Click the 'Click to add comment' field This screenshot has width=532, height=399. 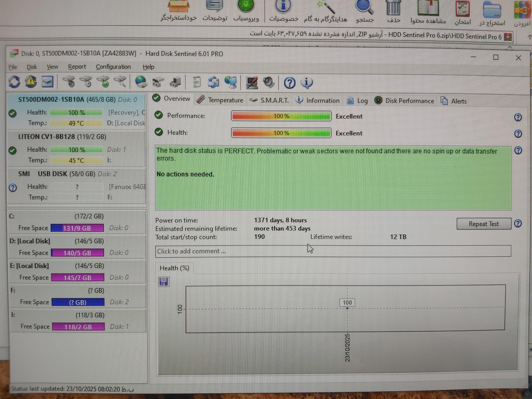tap(333, 251)
